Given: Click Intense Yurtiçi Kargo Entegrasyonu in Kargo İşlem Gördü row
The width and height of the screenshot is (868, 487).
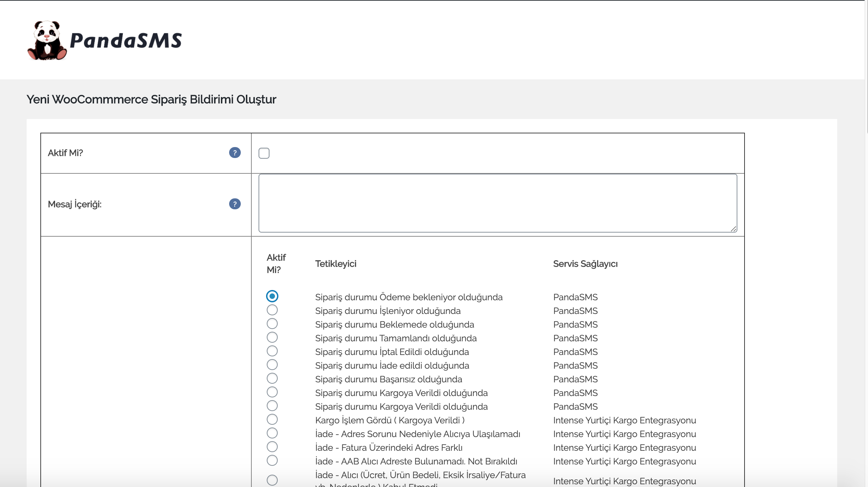Looking at the screenshot, I should 624,420.
